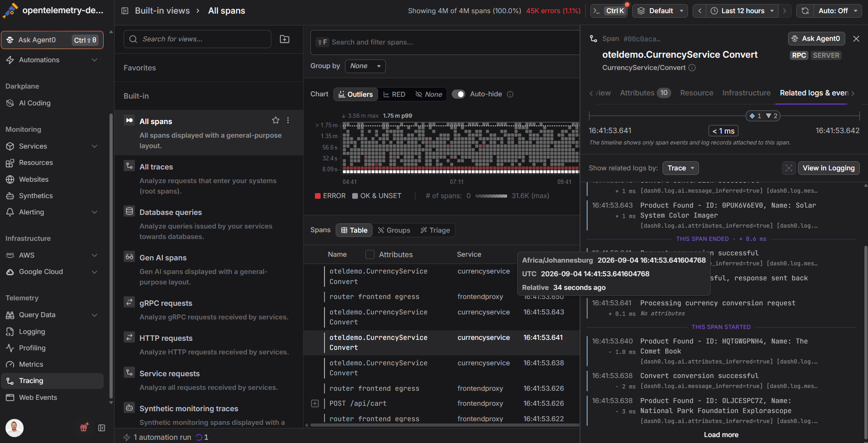Toggle the Auto-hide switch
Image resolution: width=868 pixels, height=443 pixels.
459,95
